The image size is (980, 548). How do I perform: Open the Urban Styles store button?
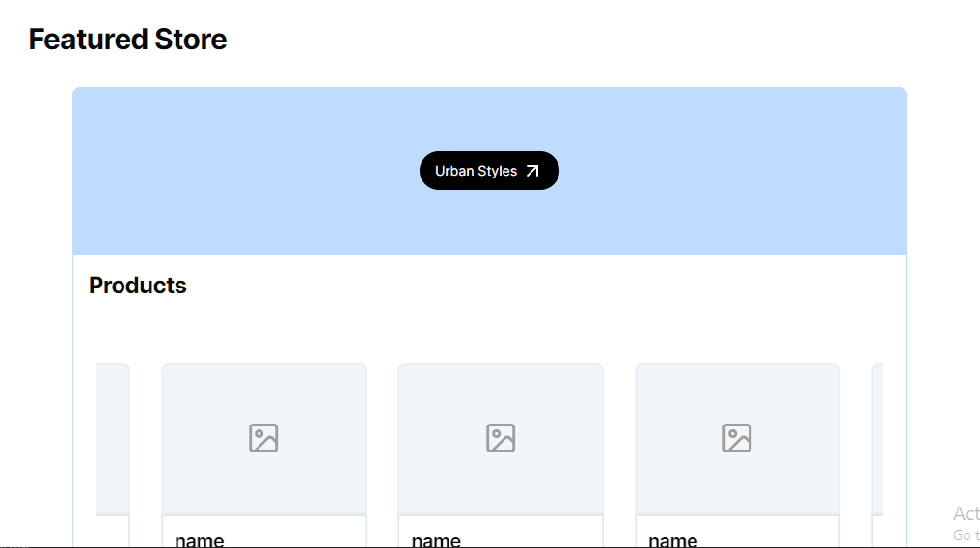[x=476, y=171]
